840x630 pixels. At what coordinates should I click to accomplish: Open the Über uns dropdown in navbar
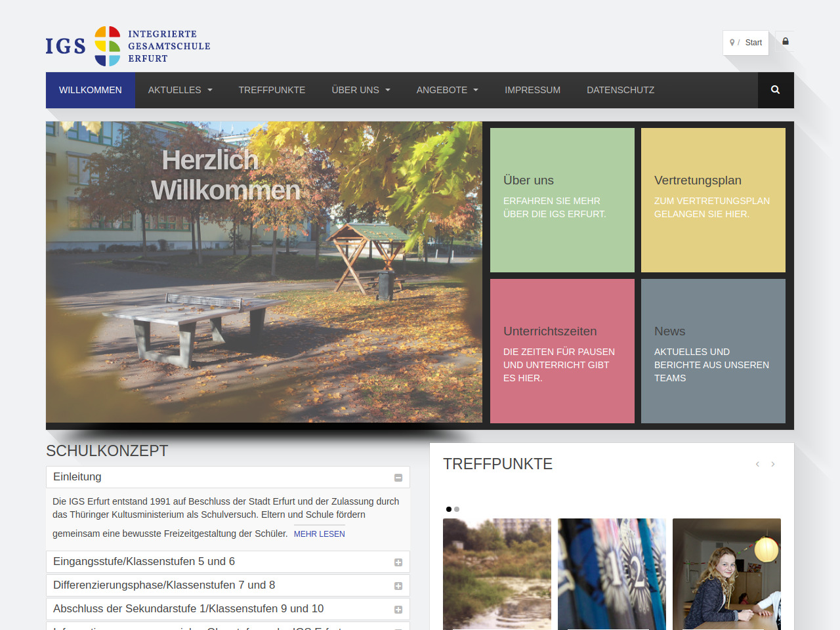click(360, 90)
